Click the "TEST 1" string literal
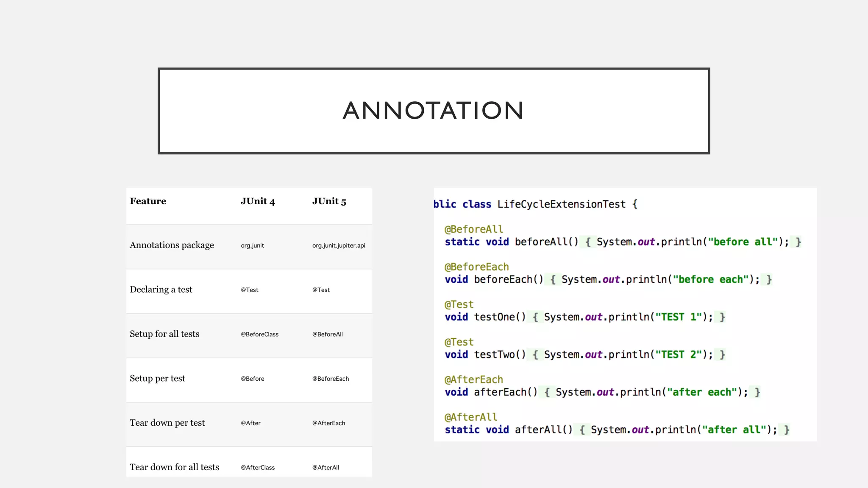Screen dimensions: 868x488 678,317
